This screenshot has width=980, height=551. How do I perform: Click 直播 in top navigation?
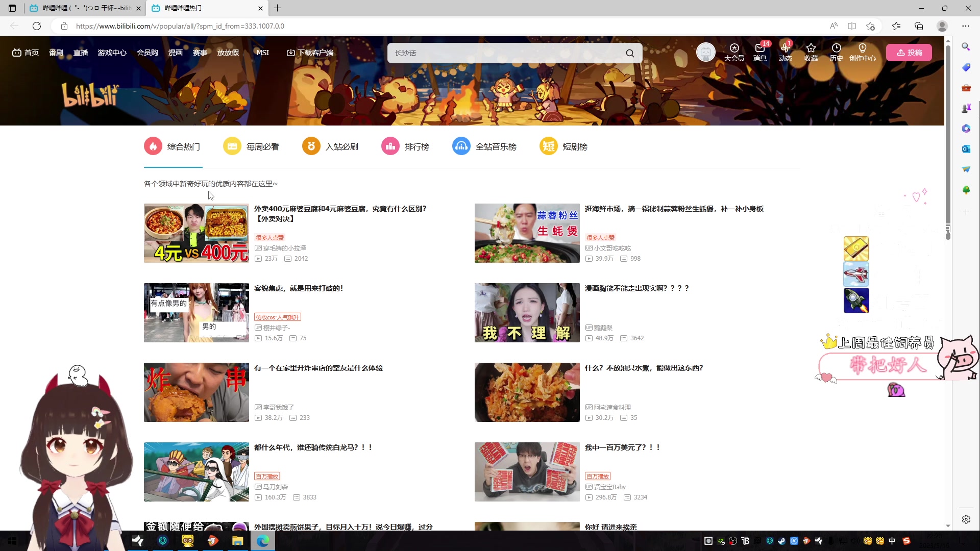point(81,53)
